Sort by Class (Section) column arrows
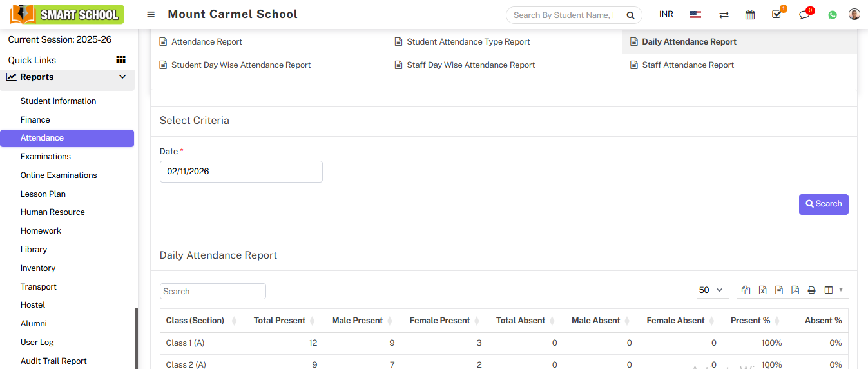The image size is (868, 369). (x=234, y=321)
